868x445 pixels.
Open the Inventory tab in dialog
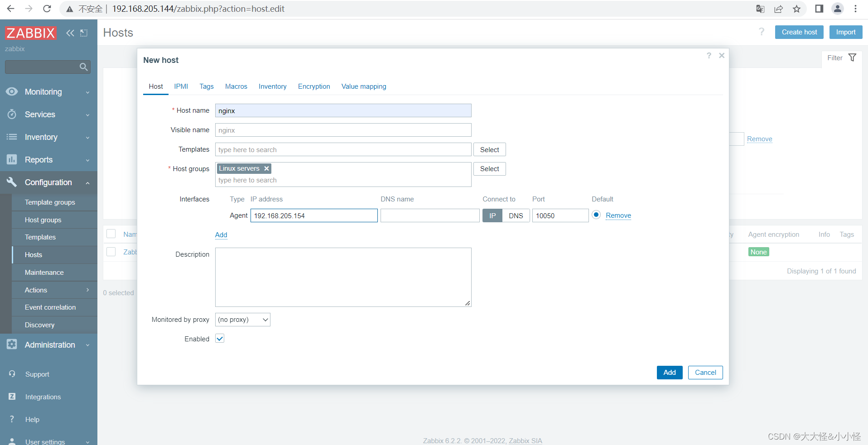pos(272,86)
